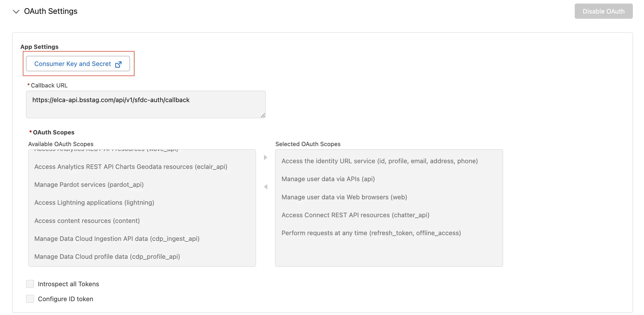Enable Introspect all Tokens

30,284
